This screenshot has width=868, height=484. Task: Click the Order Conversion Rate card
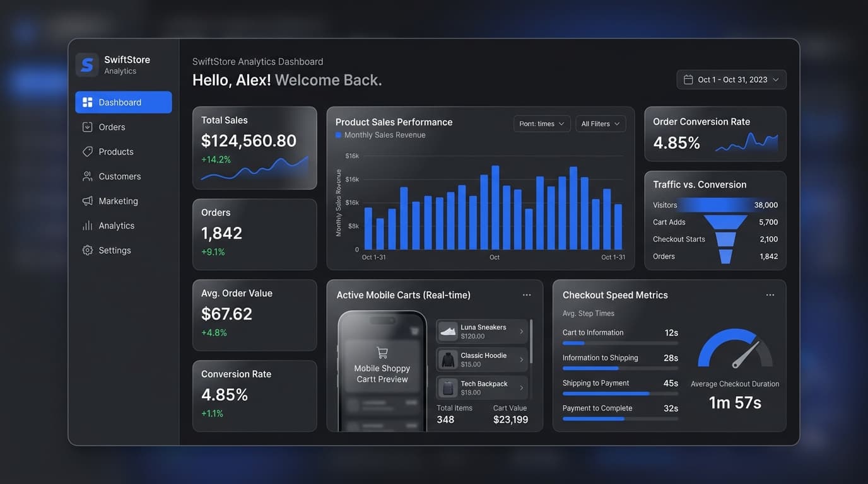[715, 134]
